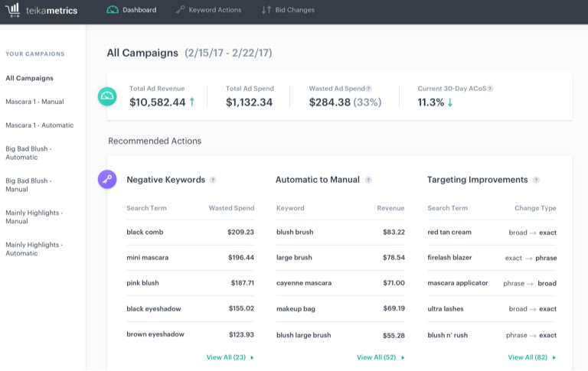This screenshot has width=588, height=371.
Task: Open the Big Bad Blush - Automatic campaign
Action: (28, 153)
